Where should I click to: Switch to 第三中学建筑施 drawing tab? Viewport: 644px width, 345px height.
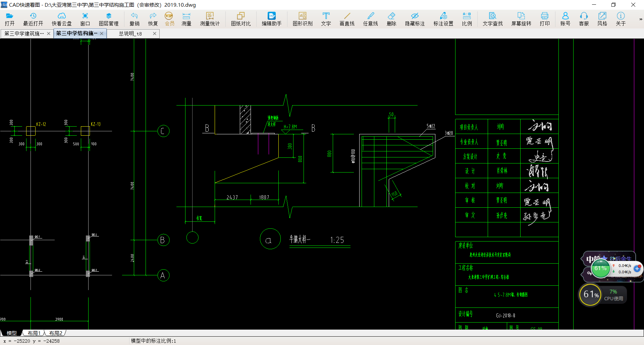tap(24, 33)
